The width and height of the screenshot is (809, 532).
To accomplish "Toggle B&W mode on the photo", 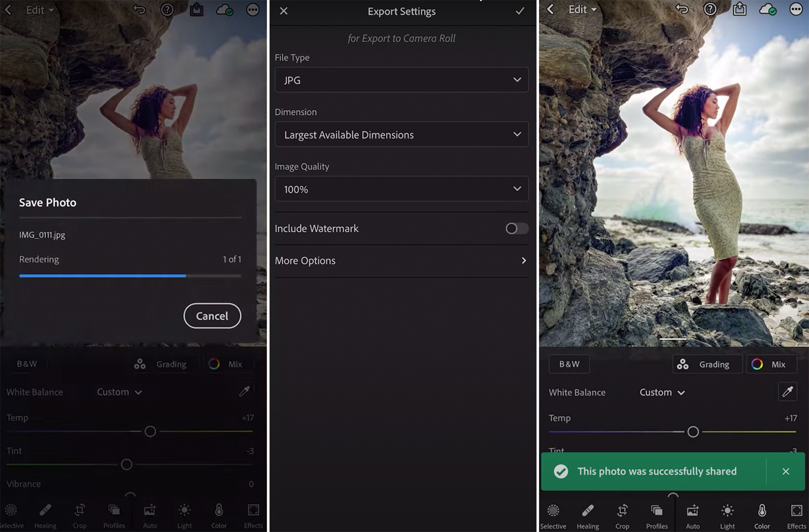I will tap(569, 364).
